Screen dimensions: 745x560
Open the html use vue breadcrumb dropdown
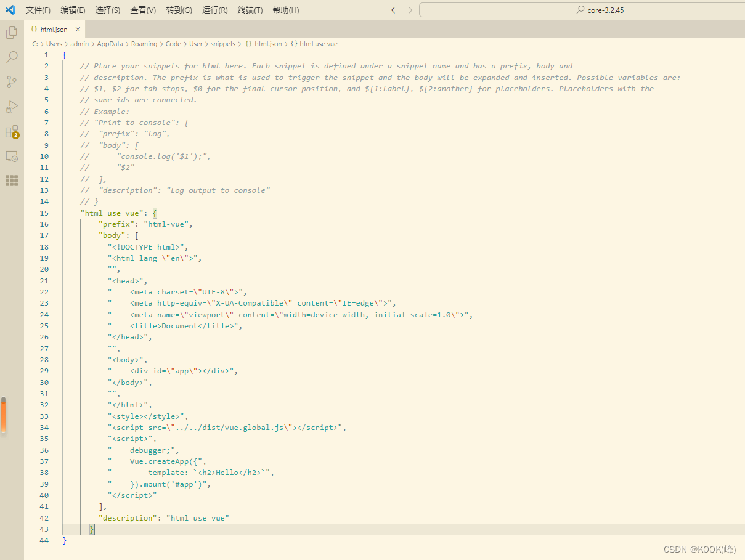pos(318,44)
